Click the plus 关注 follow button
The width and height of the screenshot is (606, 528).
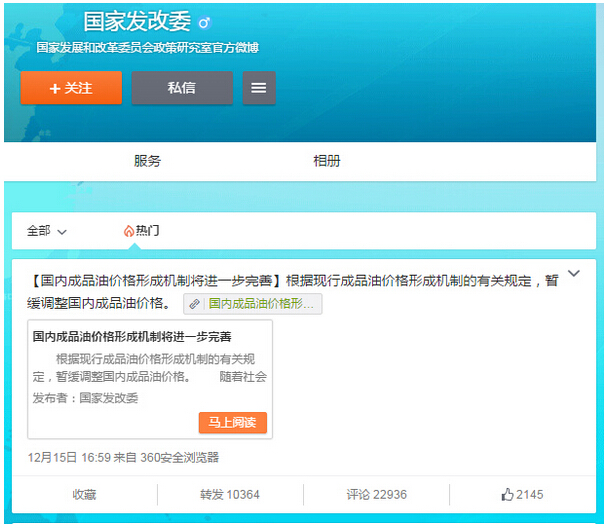pyautogui.click(x=71, y=88)
